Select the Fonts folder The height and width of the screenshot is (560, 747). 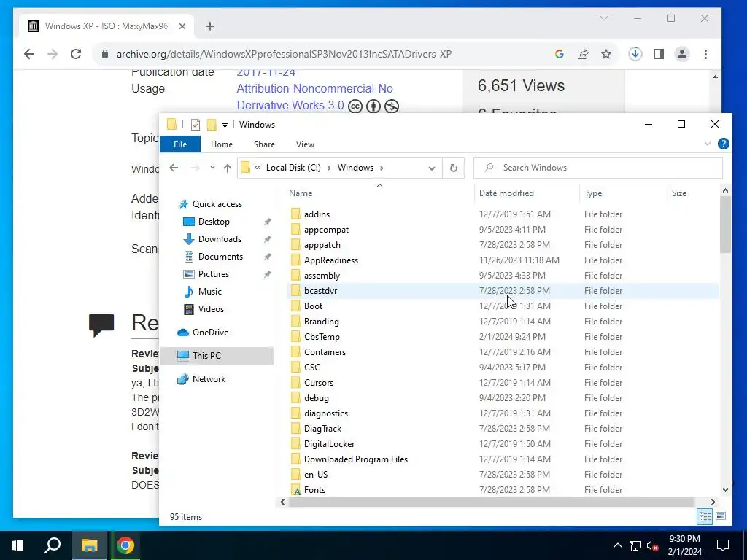[314, 489]
